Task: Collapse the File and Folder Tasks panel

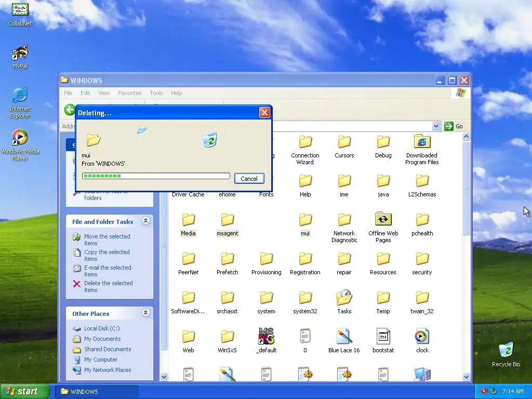Action: coord(145,221)
